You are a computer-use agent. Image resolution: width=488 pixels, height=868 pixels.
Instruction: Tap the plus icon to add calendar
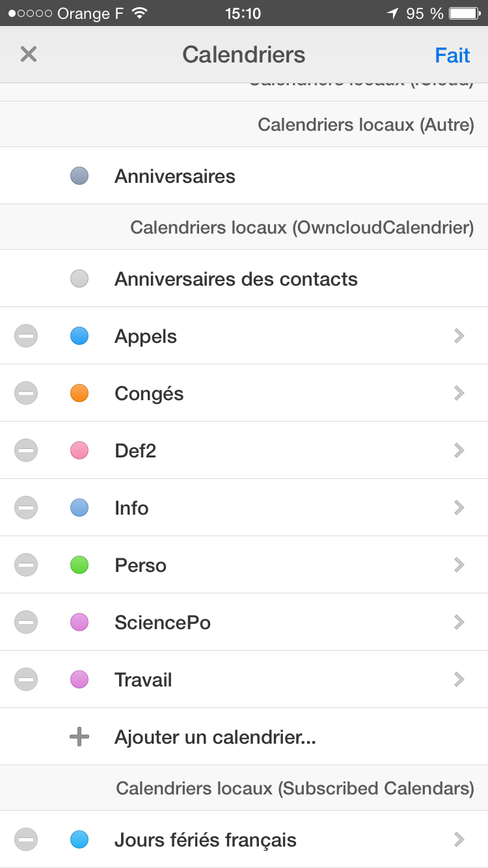coord(79,737)
